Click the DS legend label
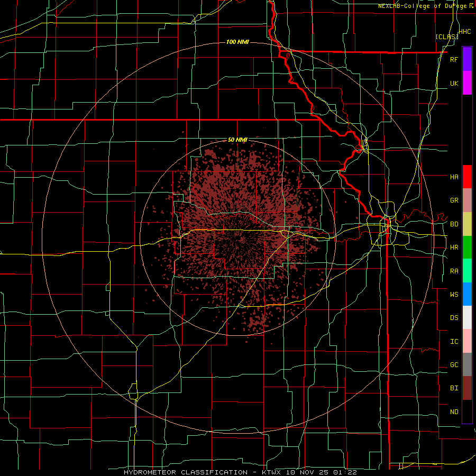The image size is (476, 476). (x=454, y=318)
